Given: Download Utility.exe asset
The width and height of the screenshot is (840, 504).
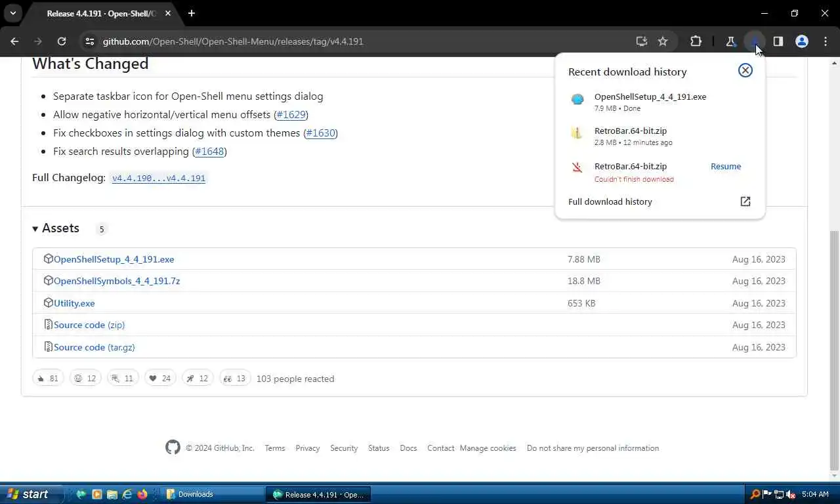Looking at the screenshot, I should click(74, 303).
